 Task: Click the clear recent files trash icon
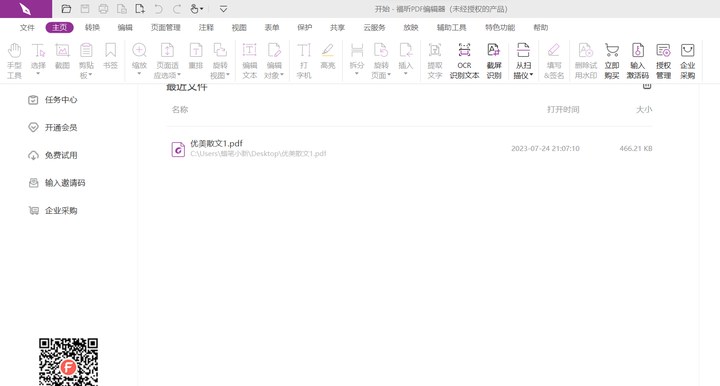647,86
